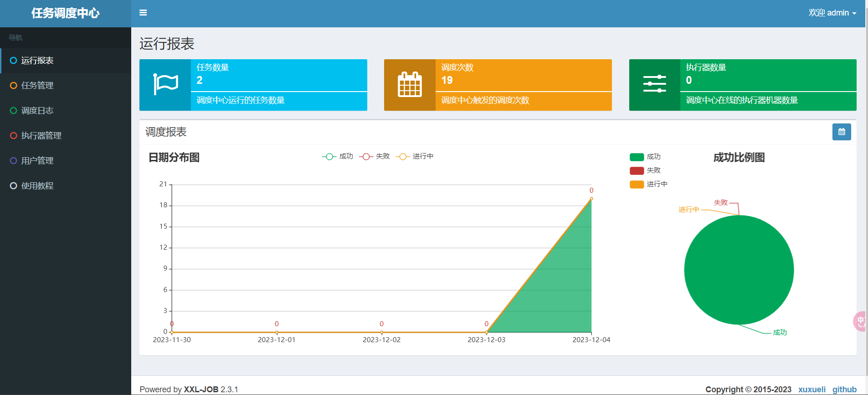868x395 pixels.
Task: Click the orange 进行中 pie label
Action: (688, 210)
